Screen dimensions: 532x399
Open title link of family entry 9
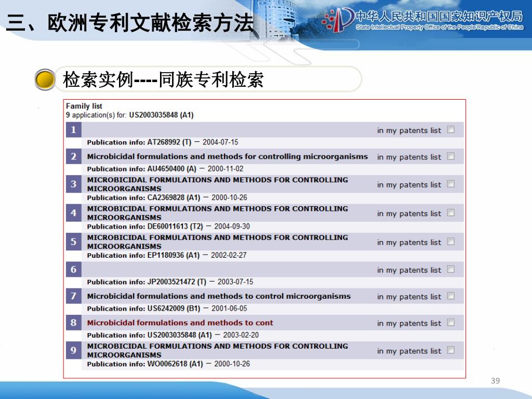(x=218, y=351)
